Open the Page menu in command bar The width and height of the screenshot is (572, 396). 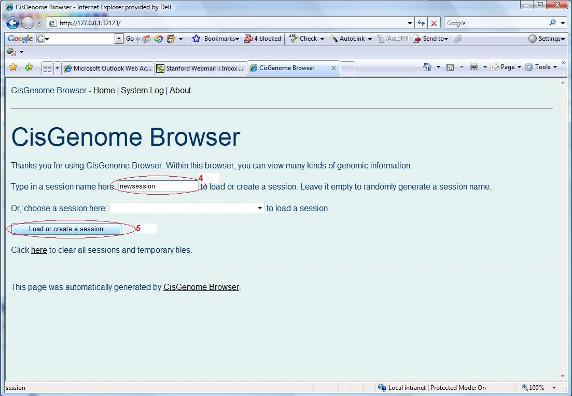507,67
